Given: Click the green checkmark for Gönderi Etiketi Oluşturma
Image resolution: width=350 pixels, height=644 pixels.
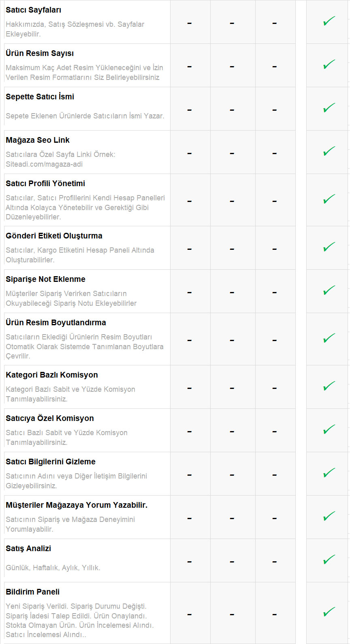Looking at the screenshot, I should pyautogui.click(x=329, y=247).
